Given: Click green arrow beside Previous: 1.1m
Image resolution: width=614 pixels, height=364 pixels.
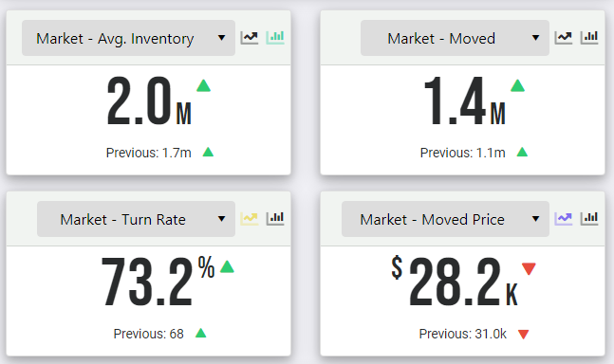Looking at the screenshot, I should click(522, 152).
